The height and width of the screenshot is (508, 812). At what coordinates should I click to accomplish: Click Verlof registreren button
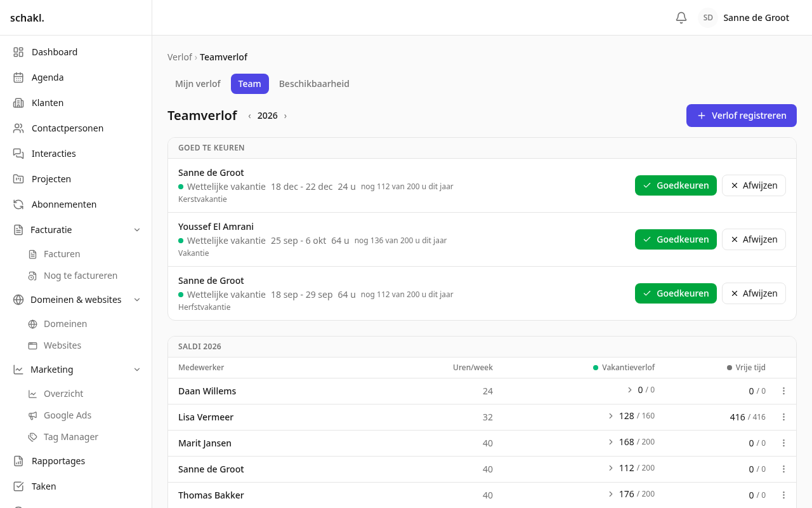[x=742, y=116]
